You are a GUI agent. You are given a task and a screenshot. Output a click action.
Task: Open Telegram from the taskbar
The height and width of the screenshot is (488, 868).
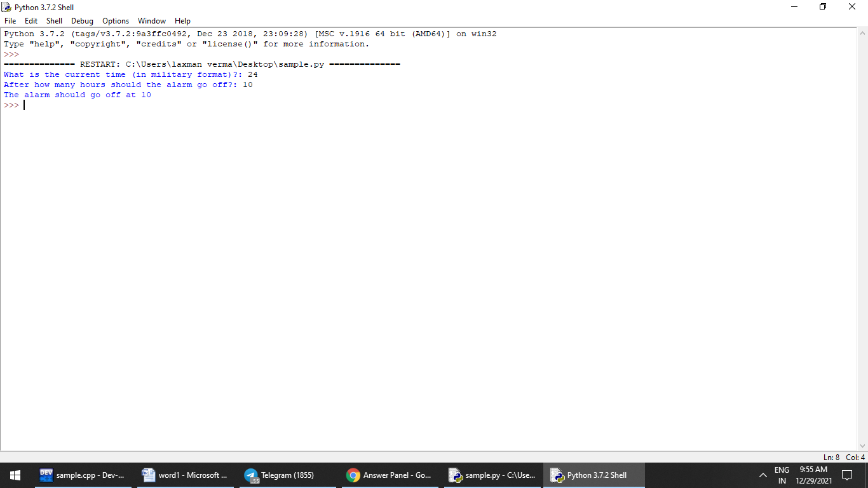click(288, 475)
